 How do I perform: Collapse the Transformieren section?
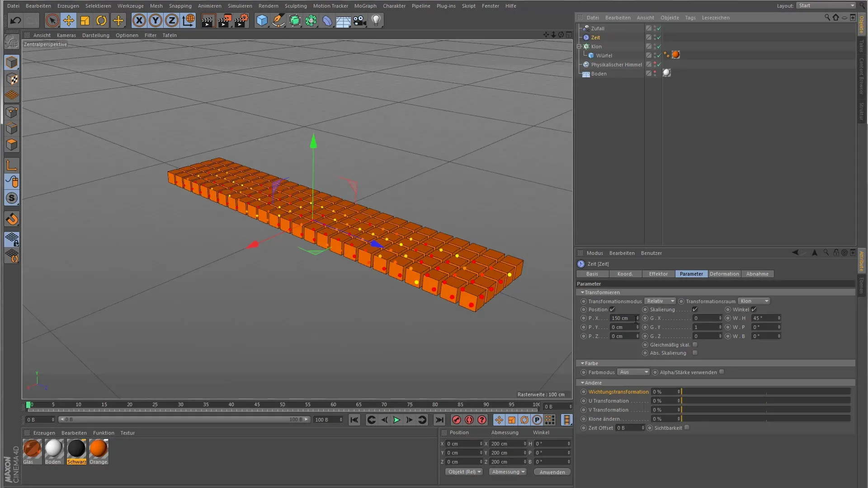coord(582,292)
